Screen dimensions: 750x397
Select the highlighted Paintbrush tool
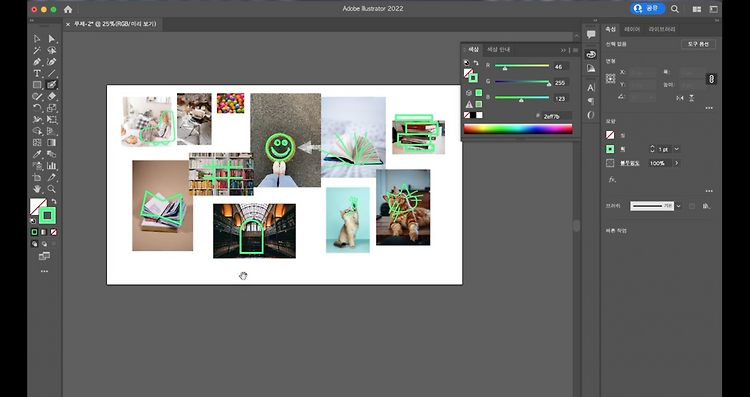click(52, 85)
